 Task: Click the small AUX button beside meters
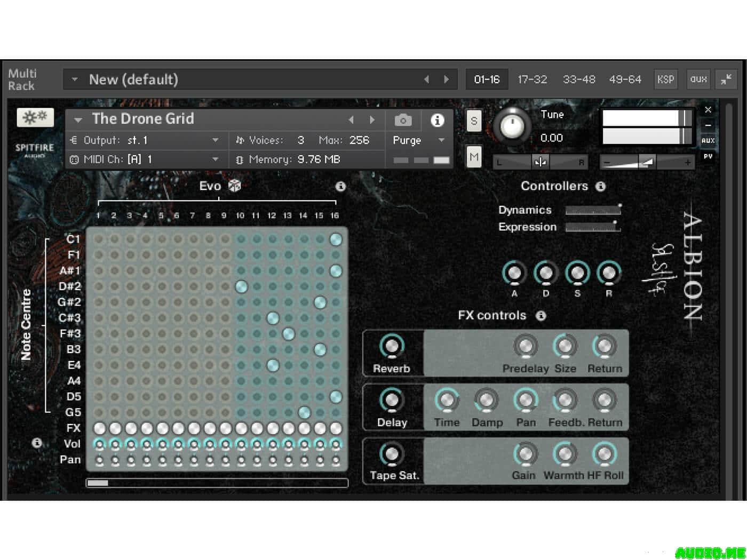point(708,141)
